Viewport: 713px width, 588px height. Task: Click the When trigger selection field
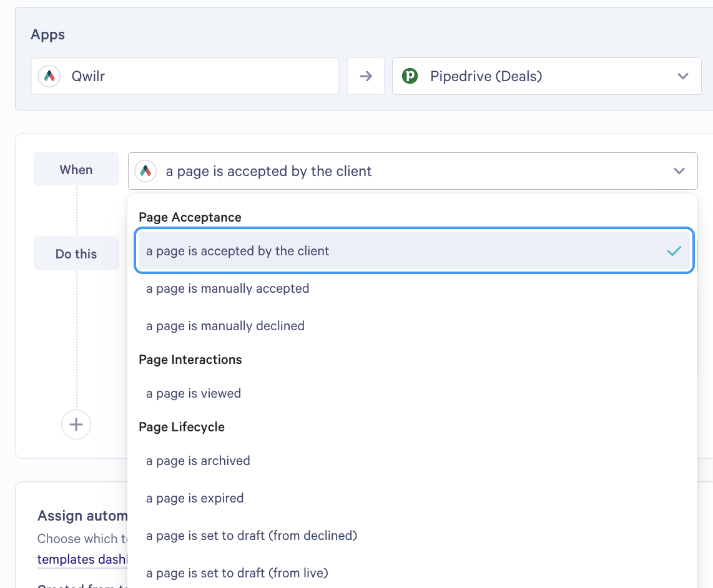(413, 171)
